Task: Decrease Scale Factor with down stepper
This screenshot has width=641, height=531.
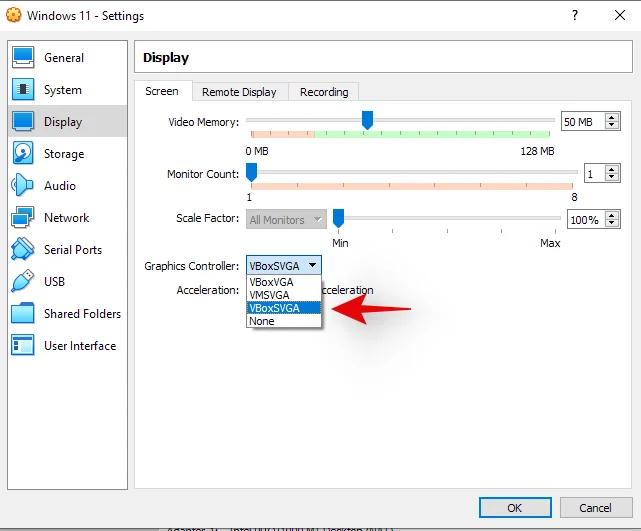Action: coord(612,223)
